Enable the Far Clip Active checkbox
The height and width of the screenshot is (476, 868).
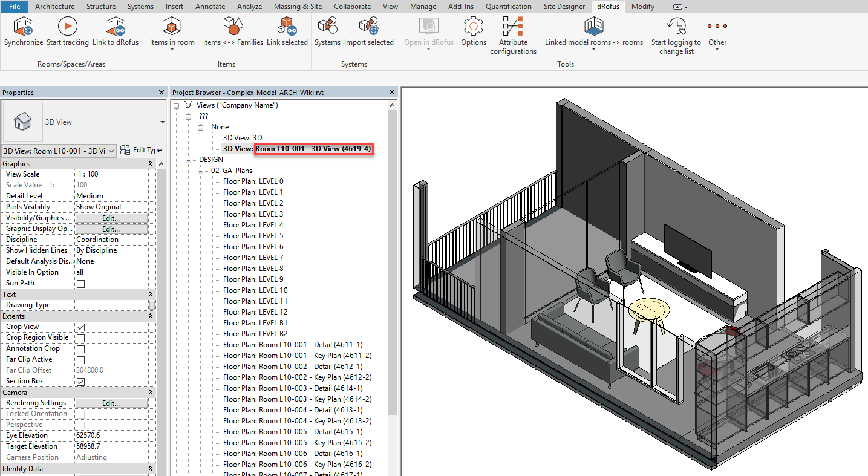pos(80,360)
